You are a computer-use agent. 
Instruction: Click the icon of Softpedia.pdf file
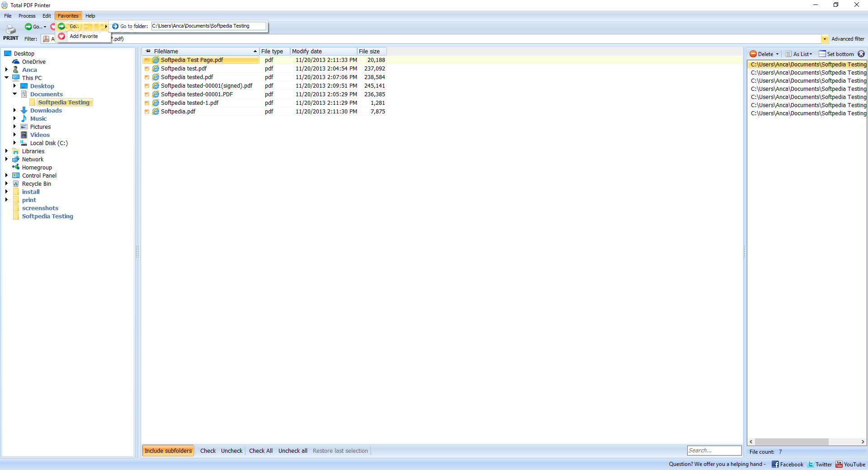tap(156, 112)
